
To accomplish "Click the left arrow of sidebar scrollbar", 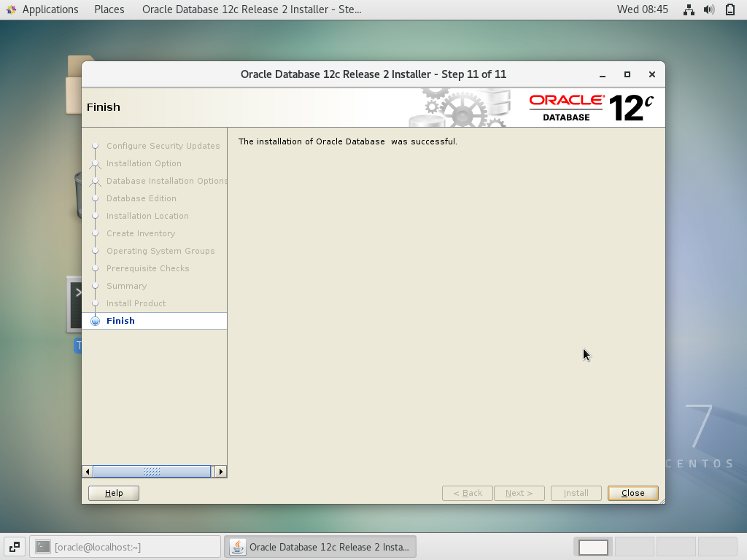I will point(88,472).
